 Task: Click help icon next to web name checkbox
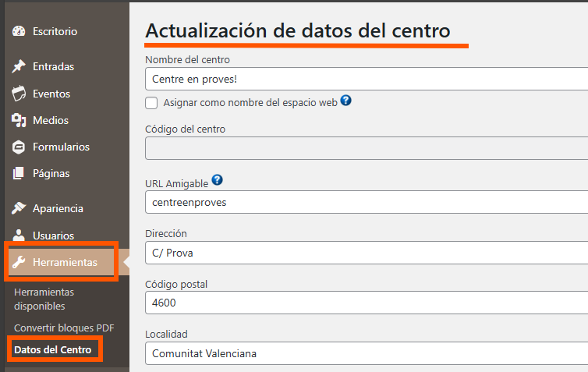(x=345, y=101)
